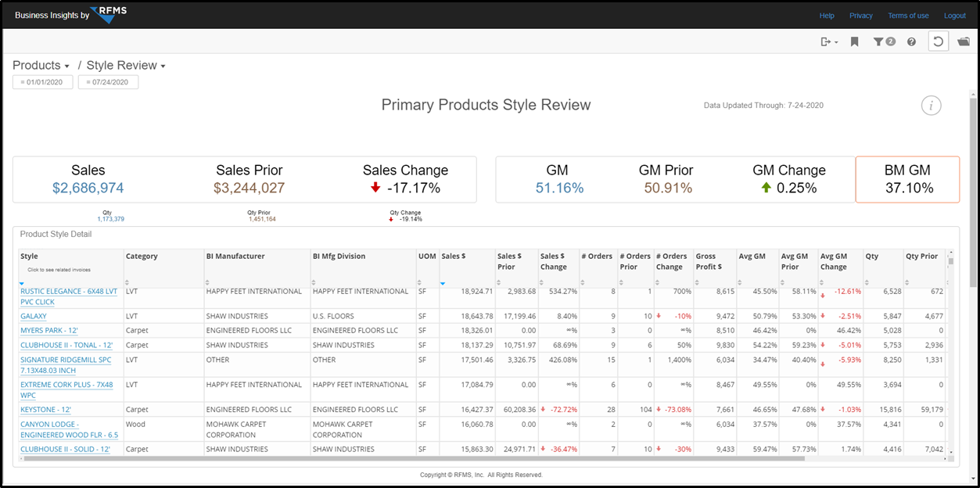Click the info icon beside Data Updated
Viewport: 980px width, 488px height.
point(931,106)
